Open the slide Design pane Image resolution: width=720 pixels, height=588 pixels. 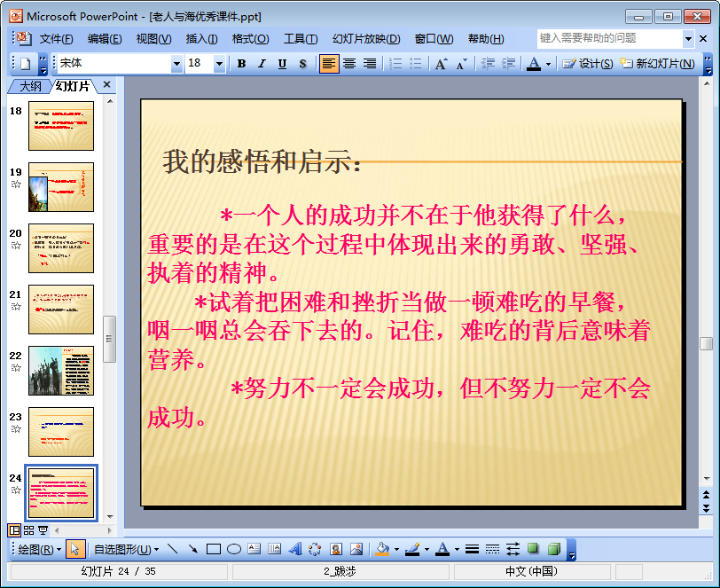(588, 64)
